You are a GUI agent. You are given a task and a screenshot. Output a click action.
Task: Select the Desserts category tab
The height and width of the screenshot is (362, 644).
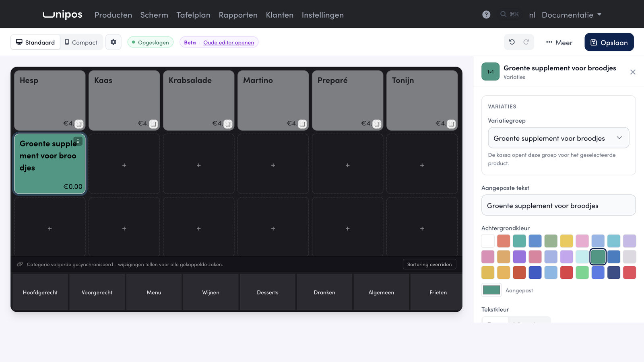(x=268, y=292)
